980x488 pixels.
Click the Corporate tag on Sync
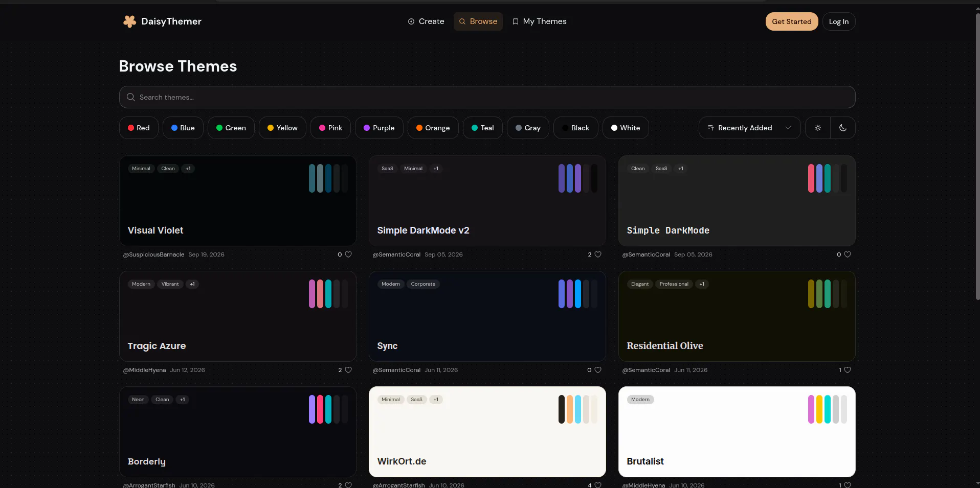pos(423,284)
